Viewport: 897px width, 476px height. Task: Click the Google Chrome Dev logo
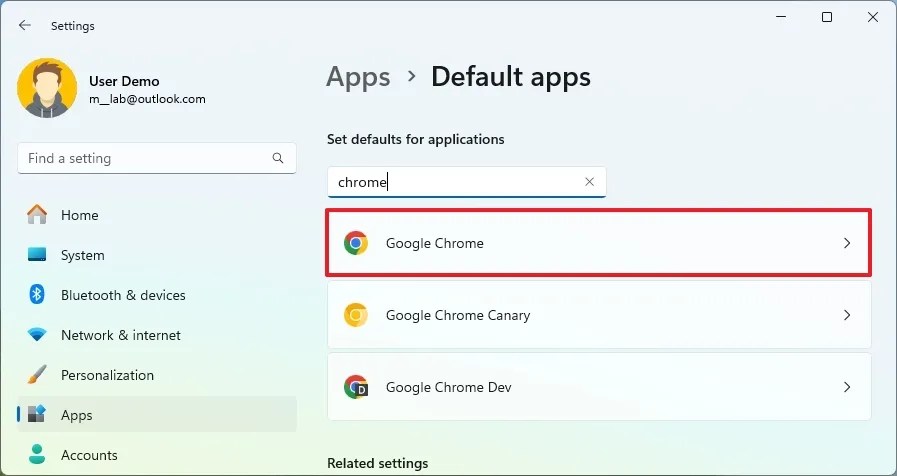(x=356, y=387)
